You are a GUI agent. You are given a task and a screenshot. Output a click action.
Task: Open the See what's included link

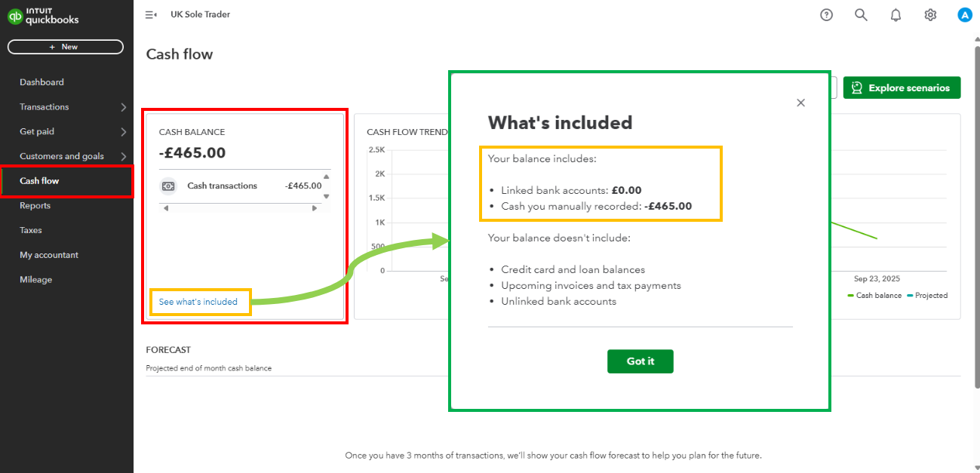pos(198,302)
